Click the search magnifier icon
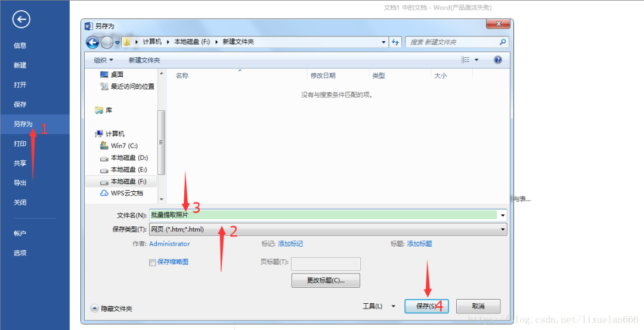This screenshot has height=330, width=644. (x=502, y=42)
